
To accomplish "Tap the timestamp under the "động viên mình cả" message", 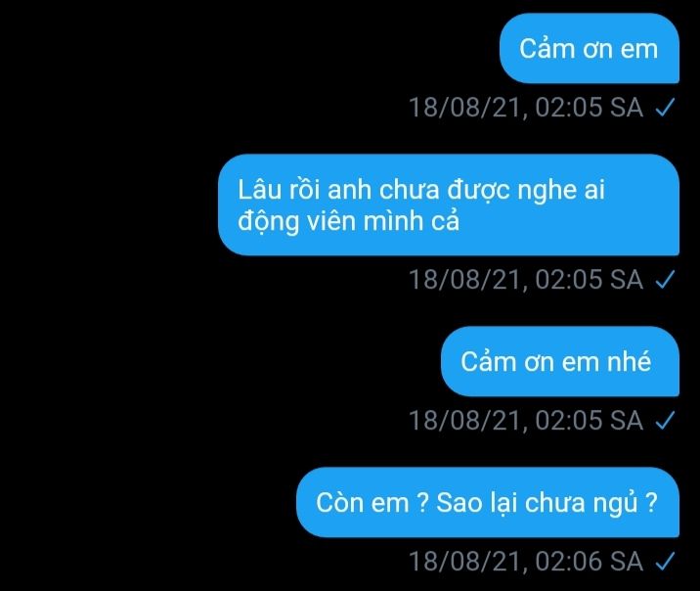I will click(526, 280).
